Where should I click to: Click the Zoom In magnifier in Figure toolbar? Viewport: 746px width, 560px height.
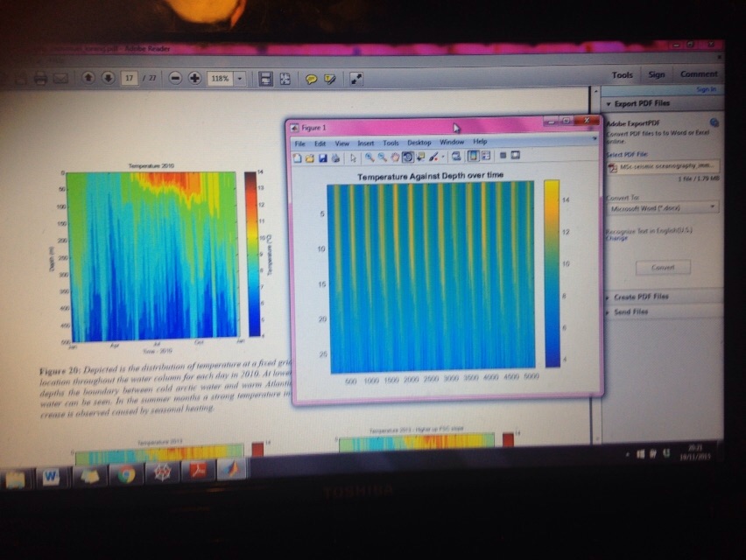369,157
